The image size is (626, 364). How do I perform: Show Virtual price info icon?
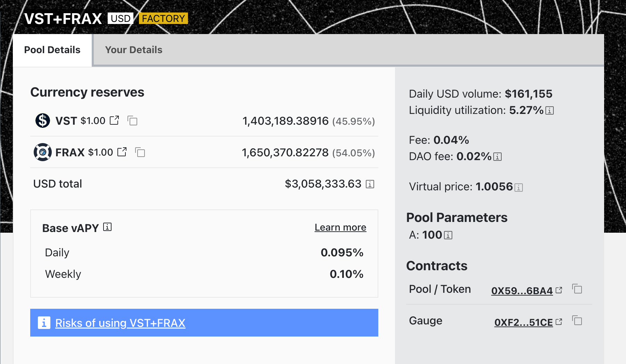[x=519, y=188]
